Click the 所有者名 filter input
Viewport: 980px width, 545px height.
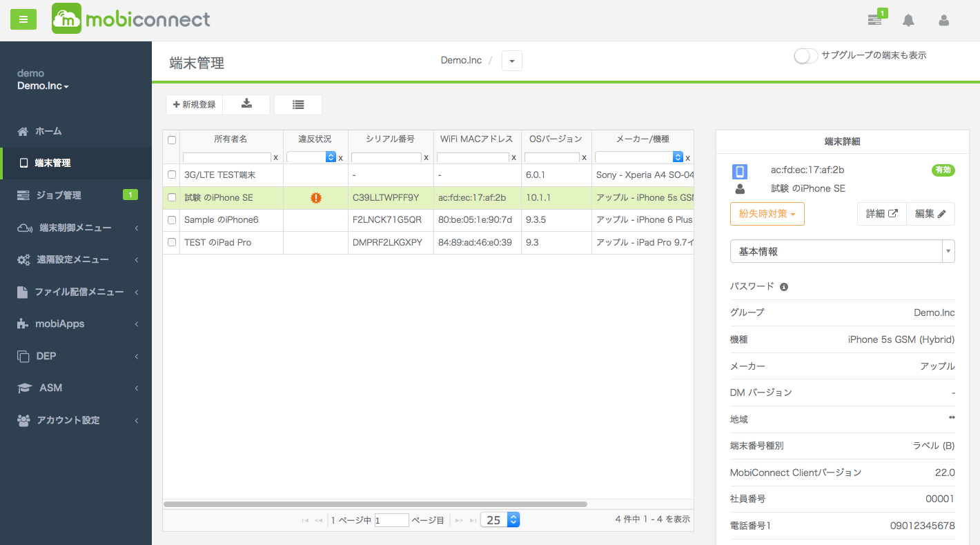[x=227, y=157]
